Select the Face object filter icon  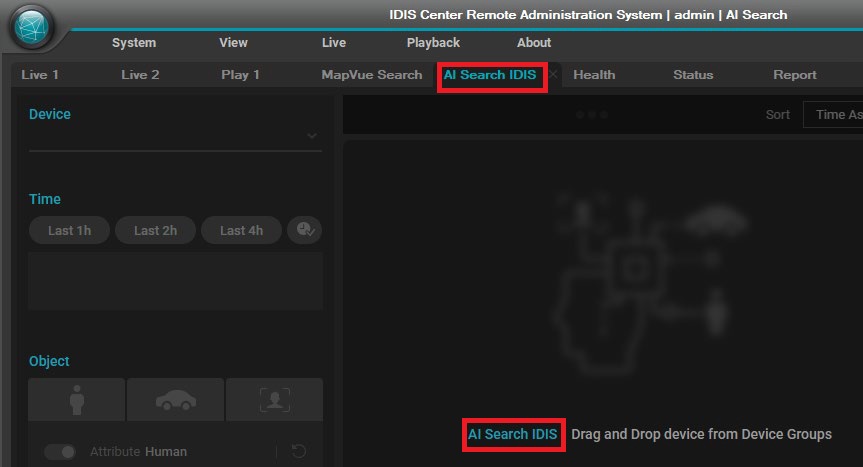pyautogui.click(x=275, y=399)
